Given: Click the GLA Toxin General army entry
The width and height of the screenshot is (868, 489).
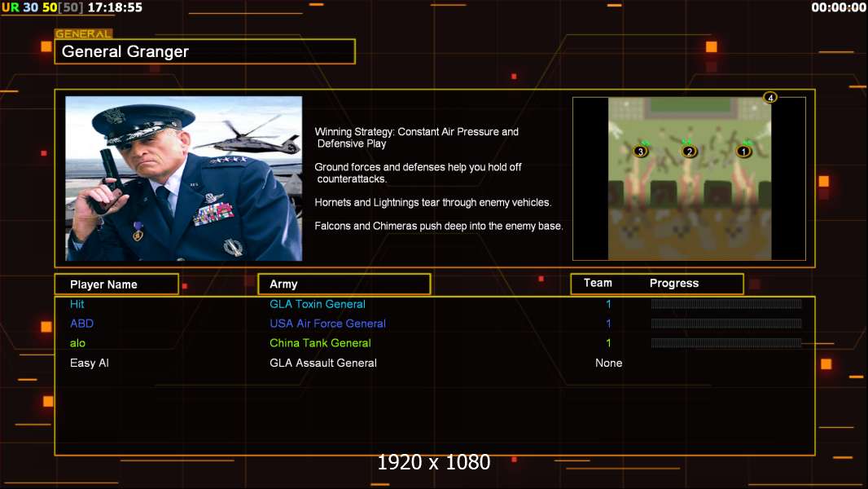Looking at the screenshot, I should 318,304.
